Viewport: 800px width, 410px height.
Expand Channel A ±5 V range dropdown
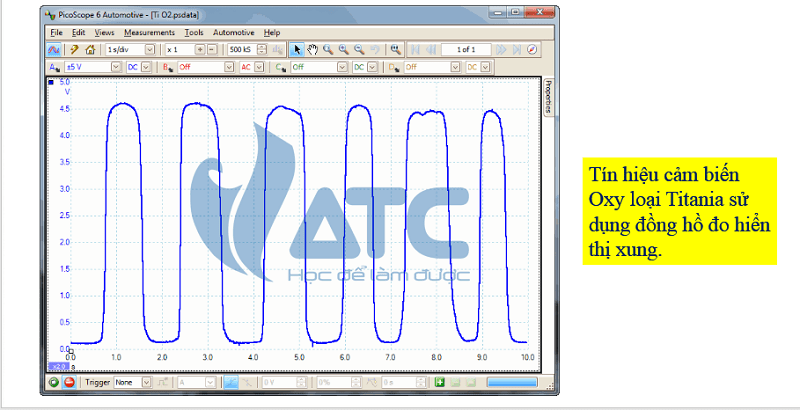[115, 67]
